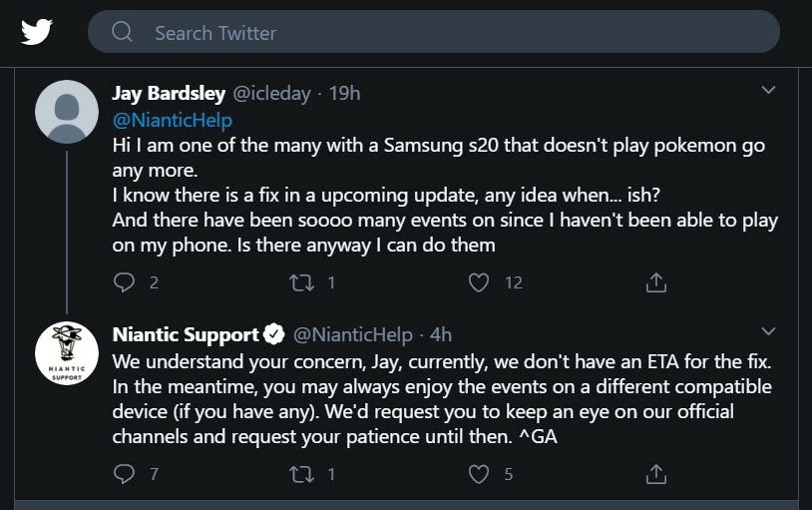Open the @NianticHelp mention link
This screenshot has width=812, height=510.
[x=172, y=120]
